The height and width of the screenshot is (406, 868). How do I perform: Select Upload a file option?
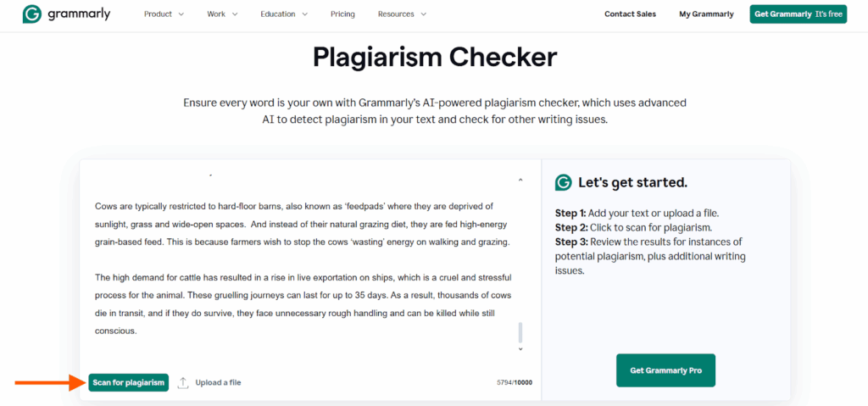click(x=218, y=382)
